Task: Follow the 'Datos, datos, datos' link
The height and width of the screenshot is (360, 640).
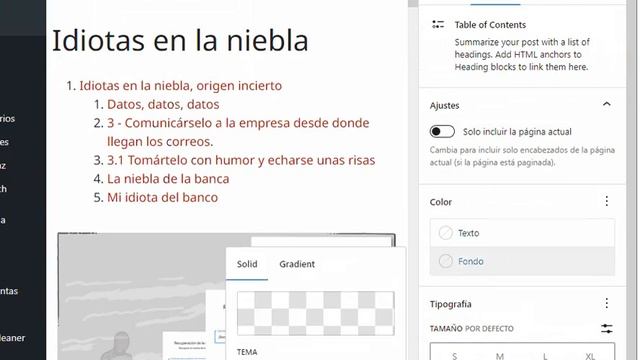Action: 163,104
